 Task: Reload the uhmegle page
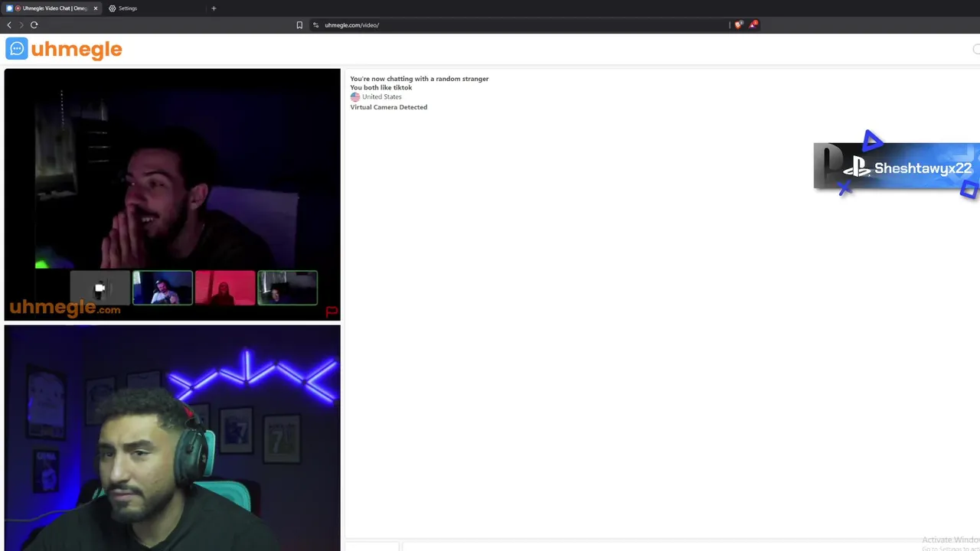click(34, 25)
